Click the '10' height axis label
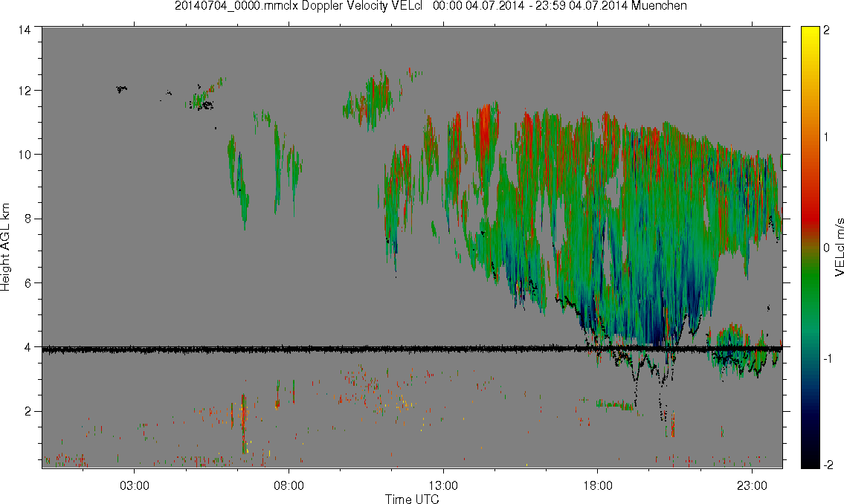 click(25, 155)
